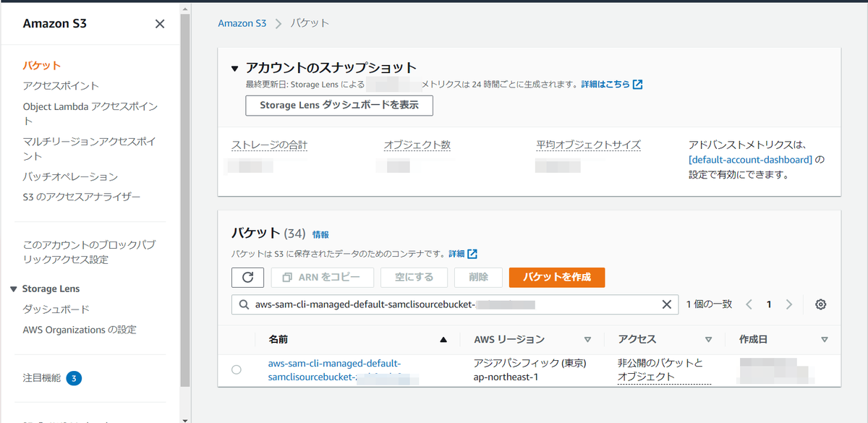Open このアカウントのブロックパブリックアクセス設定

89,252
